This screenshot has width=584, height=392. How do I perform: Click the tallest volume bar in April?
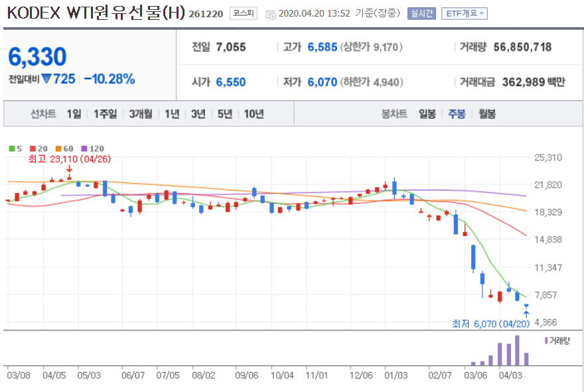click(x=517, y=350)
